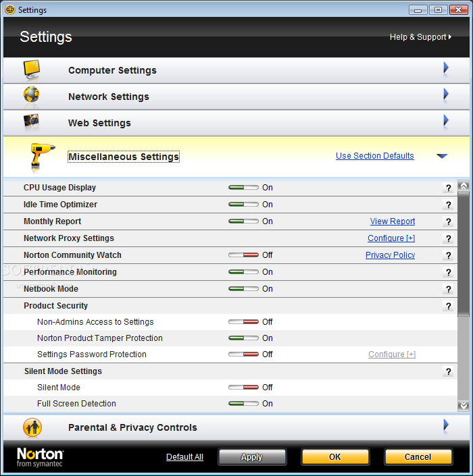The image size is (473, 476).
Task: Open the Web Settings section
Action: pos(236,123)
